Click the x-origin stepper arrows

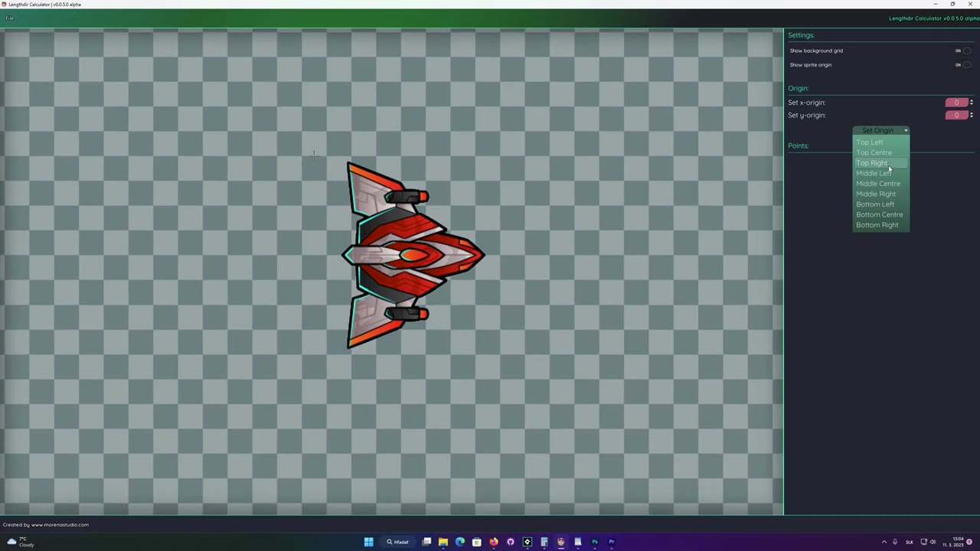(x=972, y=103)
